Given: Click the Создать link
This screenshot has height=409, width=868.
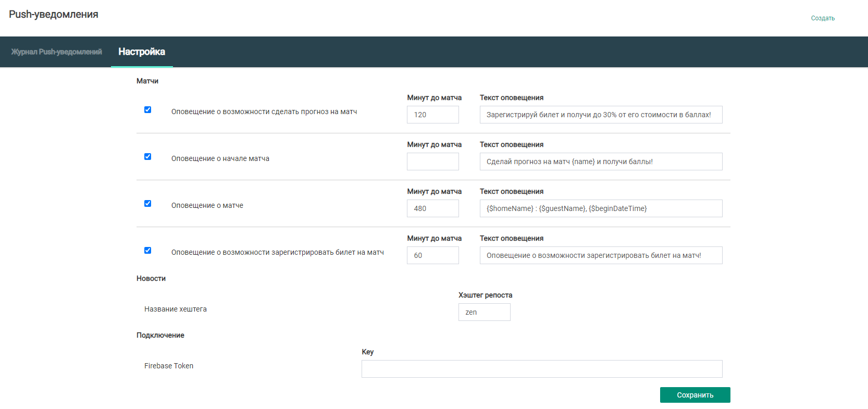Looking at the screenshot, I should tap(822, 18).
